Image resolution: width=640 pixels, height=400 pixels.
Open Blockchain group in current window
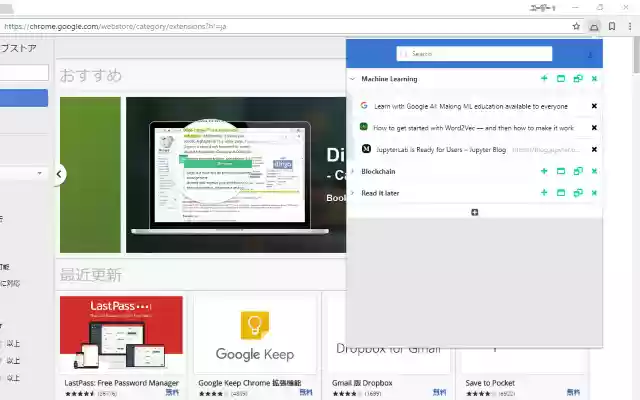pos(561,171)
